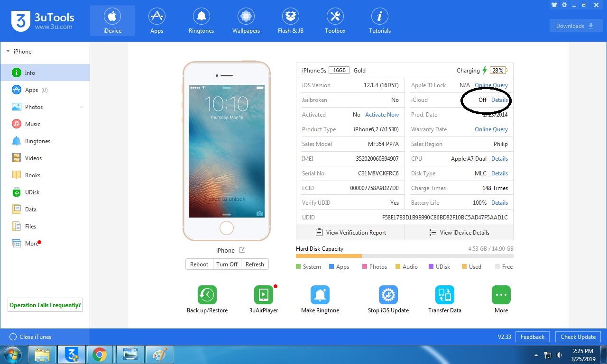
Task: Click the Reboot button
Action: click(199, 264)
